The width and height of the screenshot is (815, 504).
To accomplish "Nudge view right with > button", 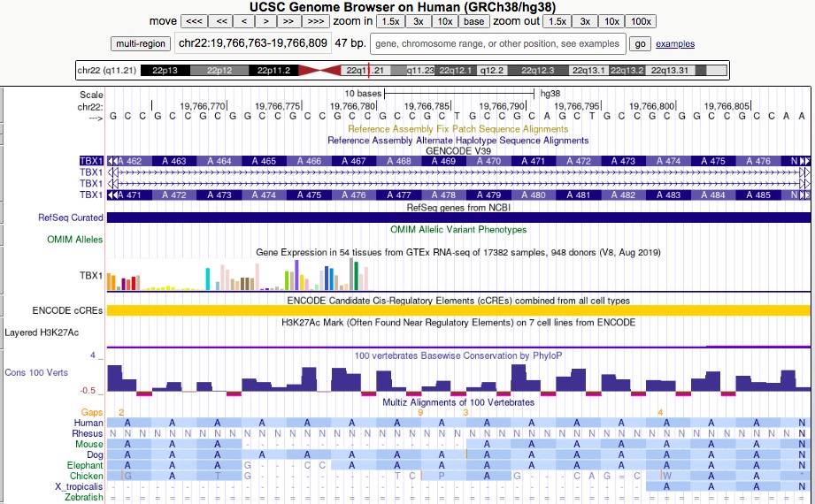I will [265, 21].
